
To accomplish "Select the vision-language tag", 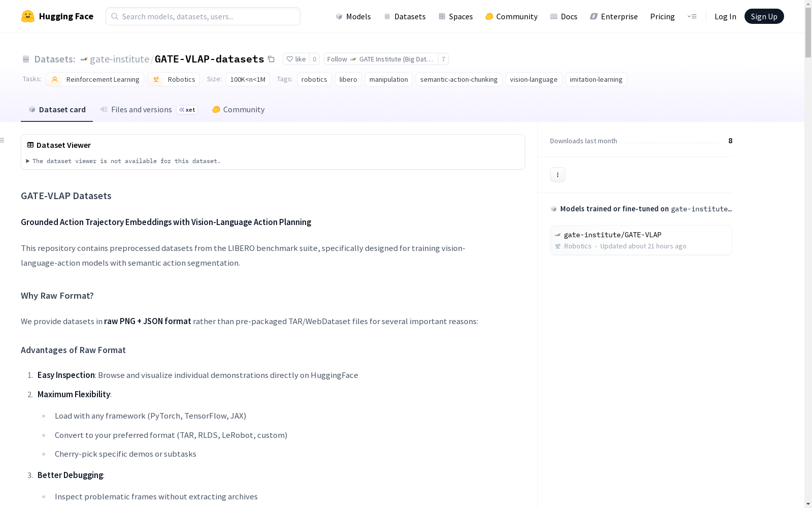I will [x=533, y=79].
